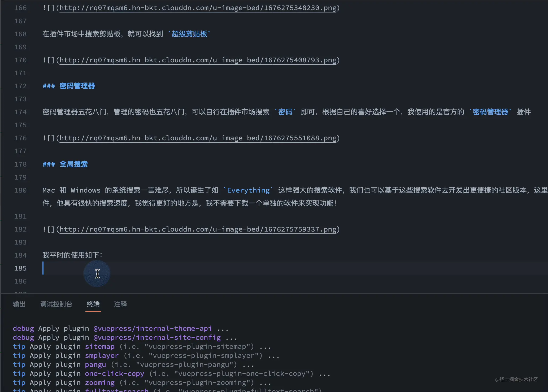Click the sitemap plugin name in terminal

click(100, 347)
